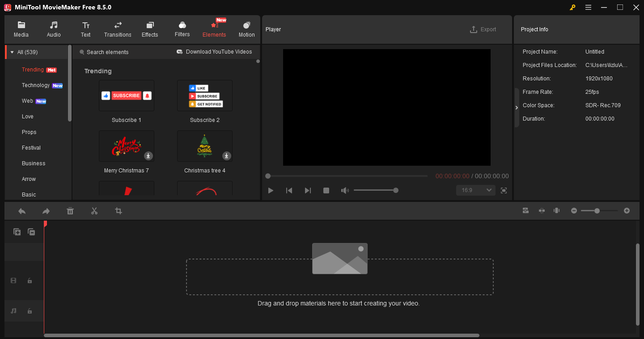
Task: Add a new track with the plus icon
Action: pyautogui.click(x=17, y=232)
